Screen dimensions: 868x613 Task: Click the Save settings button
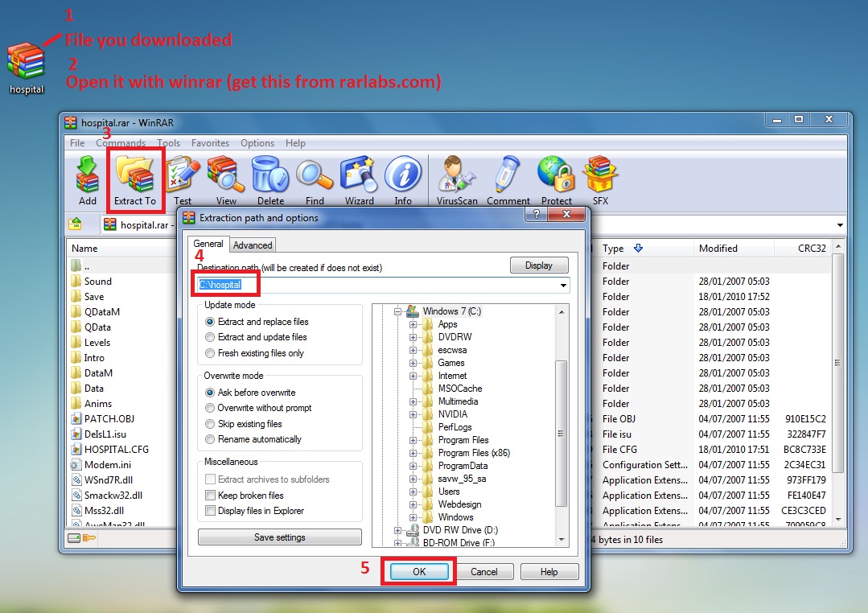tap(280, 537)
